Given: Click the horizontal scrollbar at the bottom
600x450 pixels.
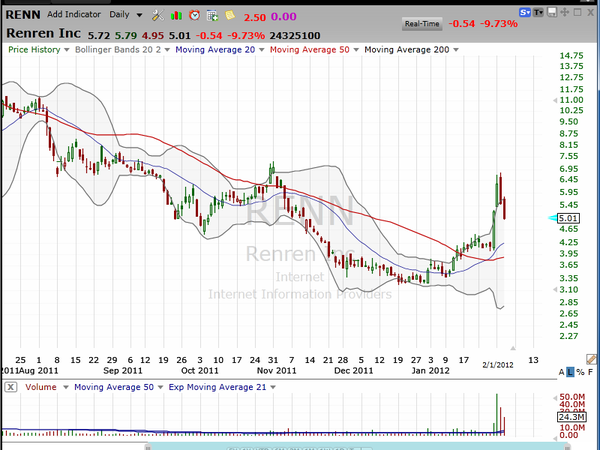Looking at the screenshot, I should pos(358,447).
